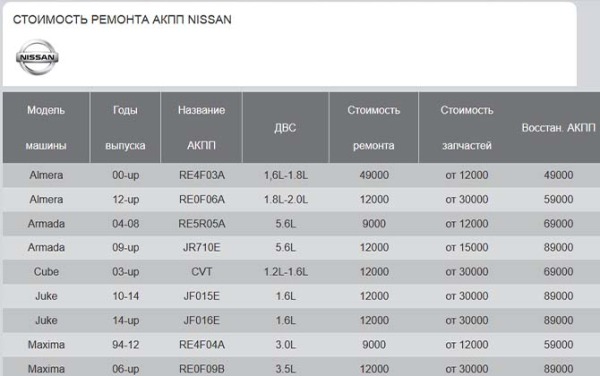The width and height of the screenshot is (600, 376).
Task: Click the 1.2L-1.6L engine cell
Action: click(x=286, y=272)
